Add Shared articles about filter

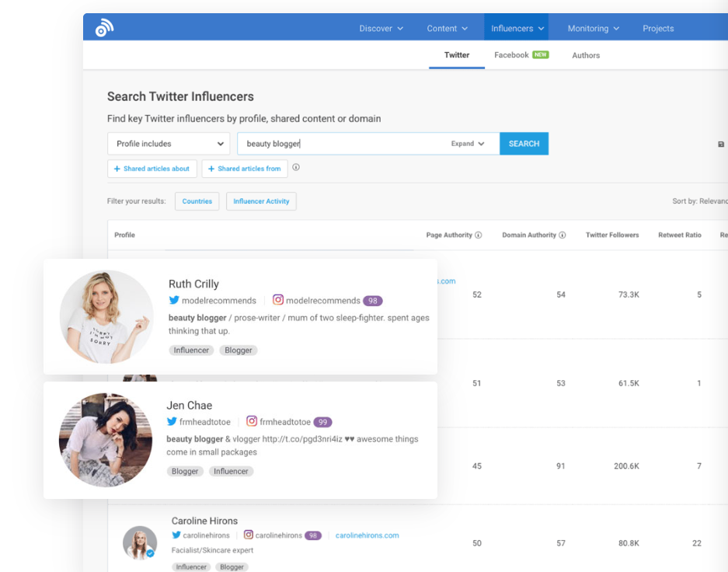pyautogui.click(x=152, y=169)
